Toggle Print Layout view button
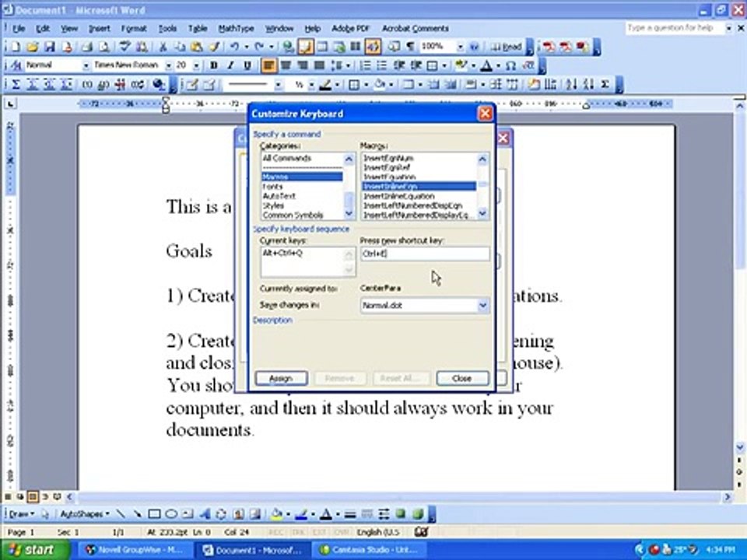 tap(33, 497)
